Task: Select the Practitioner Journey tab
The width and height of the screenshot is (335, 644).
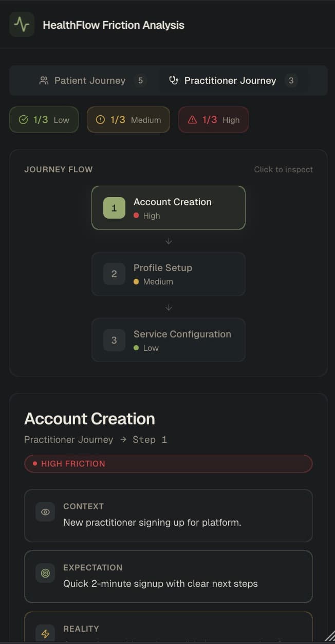Action: tap(231, 80)
